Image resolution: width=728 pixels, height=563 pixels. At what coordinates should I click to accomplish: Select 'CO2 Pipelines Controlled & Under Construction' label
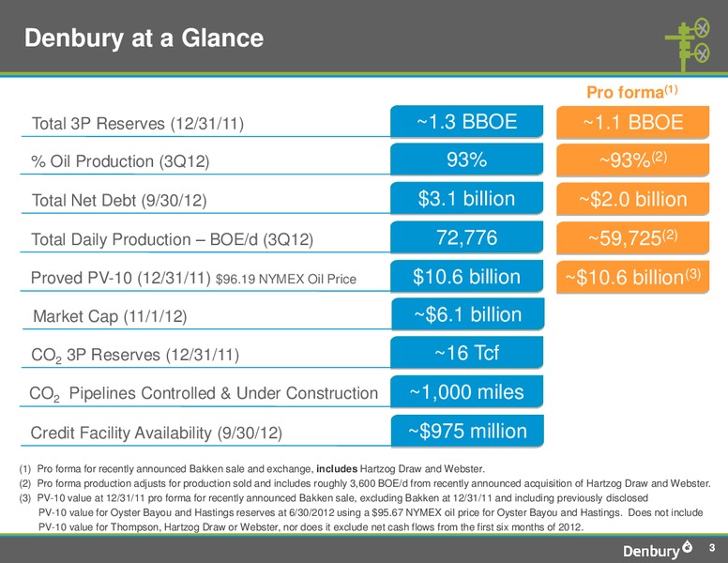point(204,394)
